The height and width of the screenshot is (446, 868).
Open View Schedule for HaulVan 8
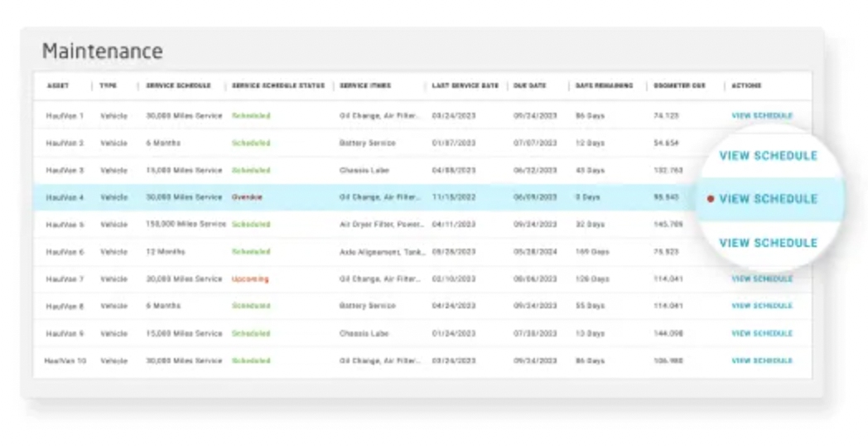(x=761, y=306)
